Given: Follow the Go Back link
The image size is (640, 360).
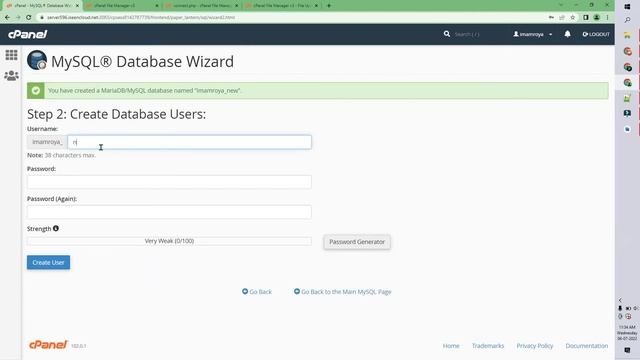Looking at the screenshot, I should click(x=257, y=291).
